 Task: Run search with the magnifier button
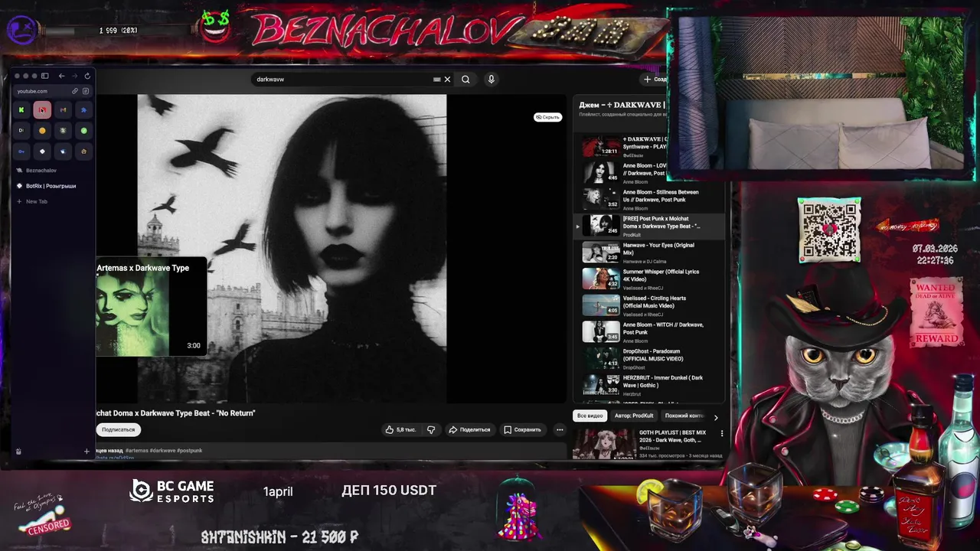pyautogui.click(x=465, y=80)
